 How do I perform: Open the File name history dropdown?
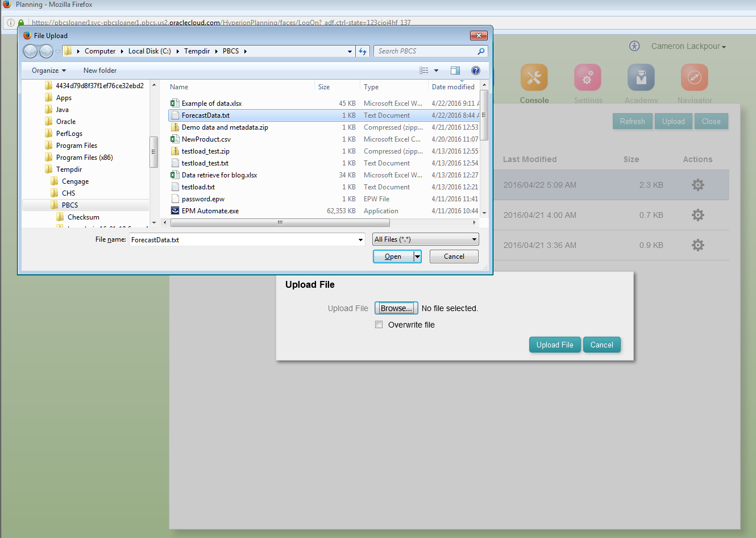point(360,240)
